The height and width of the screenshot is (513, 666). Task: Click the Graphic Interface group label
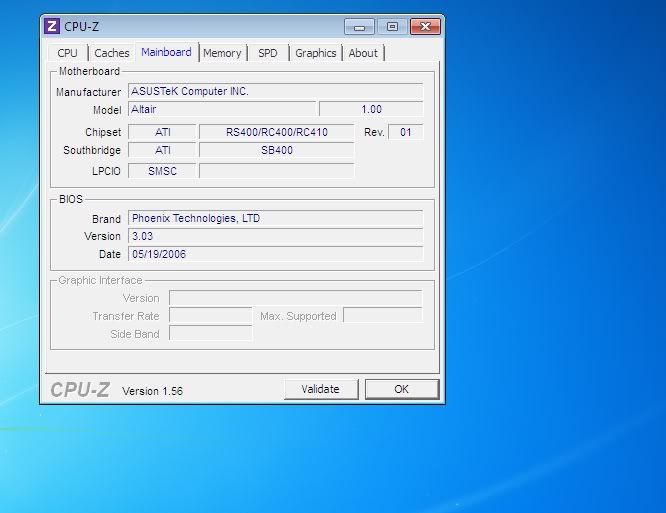click(100, 280)
